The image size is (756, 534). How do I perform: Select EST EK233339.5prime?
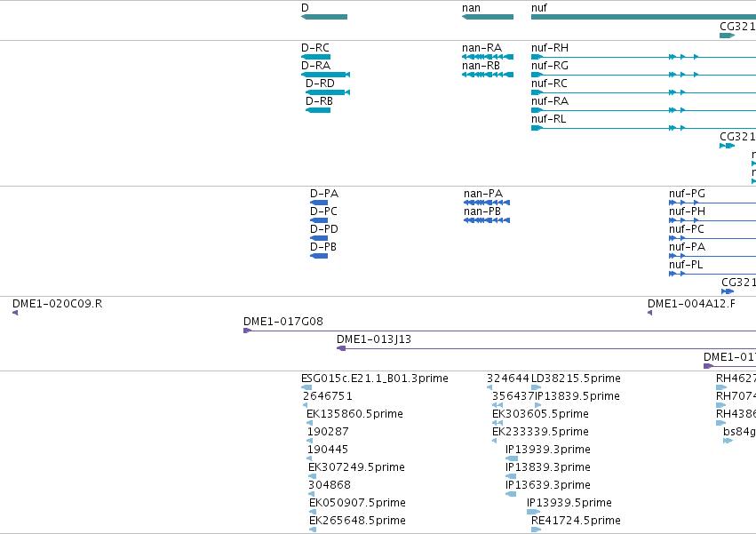click(494, 441)
